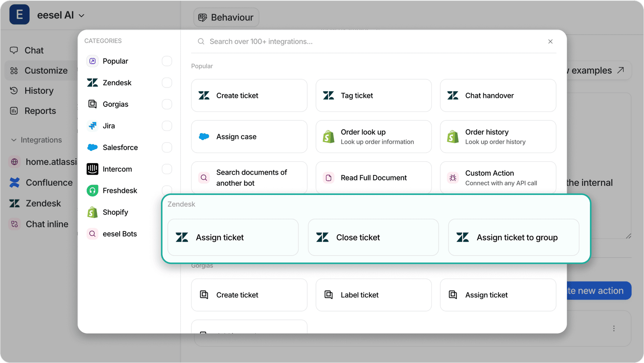
Task: Select the Freshdesk headset category icon
Action: [92, 190]
